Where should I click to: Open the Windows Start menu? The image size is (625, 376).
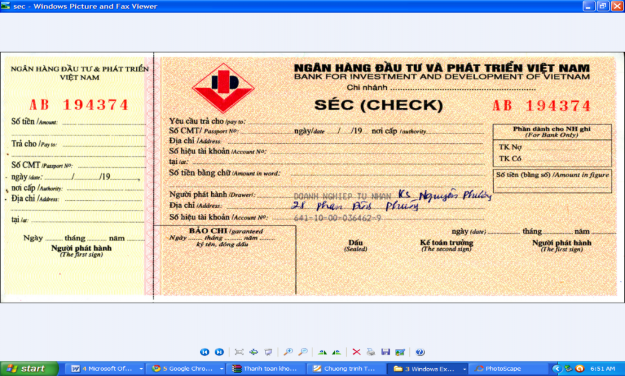click(29, 369)
